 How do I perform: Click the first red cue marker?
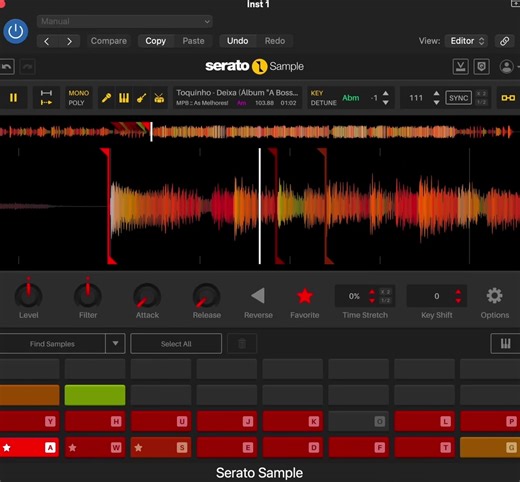tap(109, 206)
